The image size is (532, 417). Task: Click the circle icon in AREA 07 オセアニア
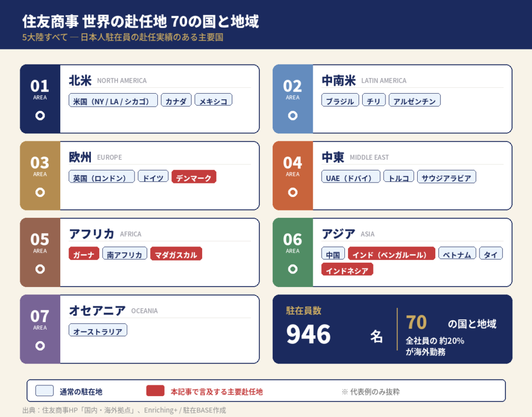click(x=40, y=346)
